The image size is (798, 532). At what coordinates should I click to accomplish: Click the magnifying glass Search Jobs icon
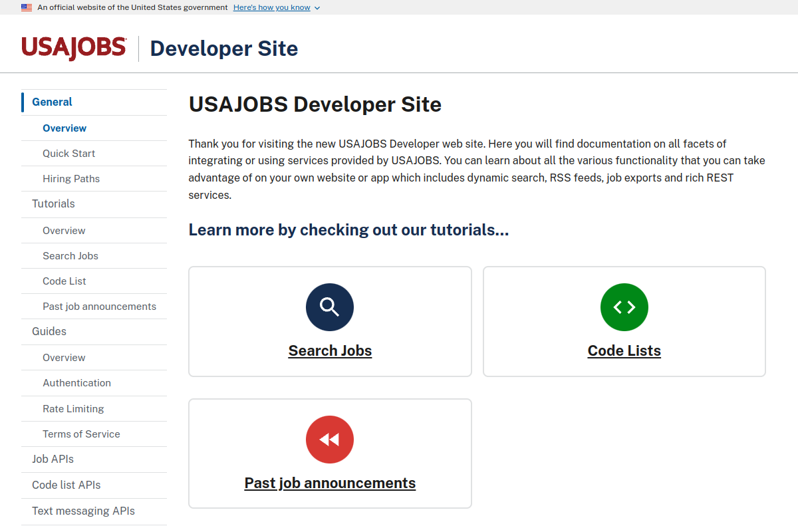coord(330,307)
